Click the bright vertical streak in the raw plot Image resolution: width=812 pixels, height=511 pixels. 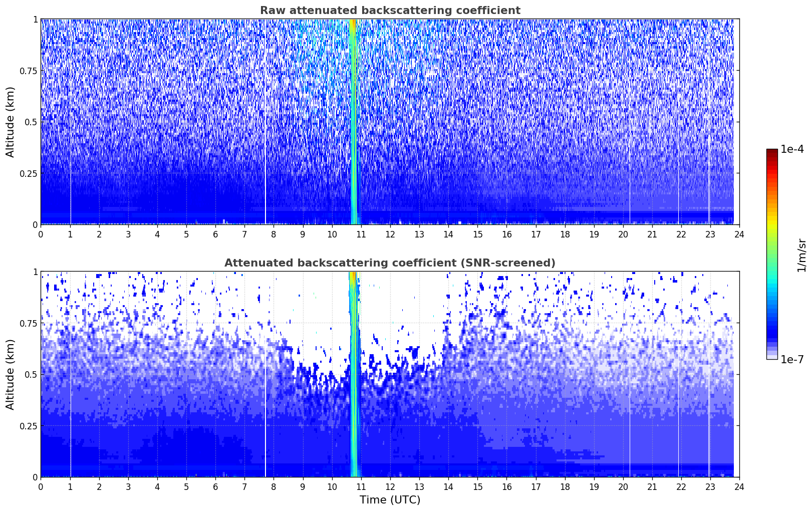click(354, 122)
